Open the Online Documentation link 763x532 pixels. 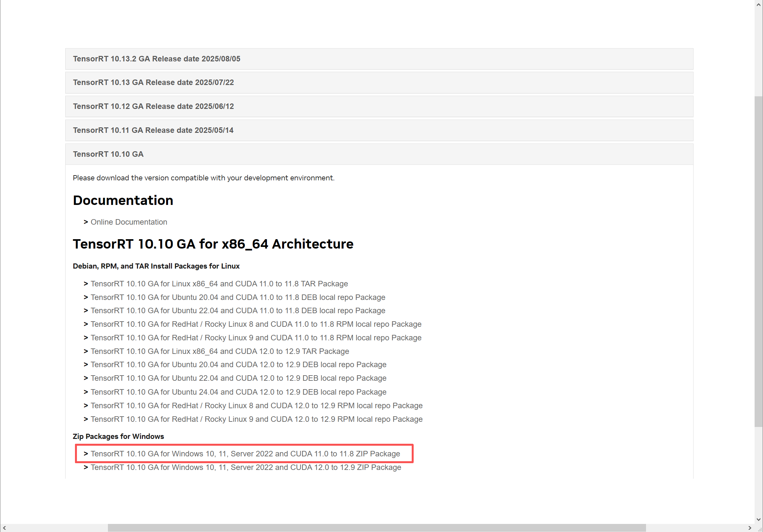pos(129,222)
